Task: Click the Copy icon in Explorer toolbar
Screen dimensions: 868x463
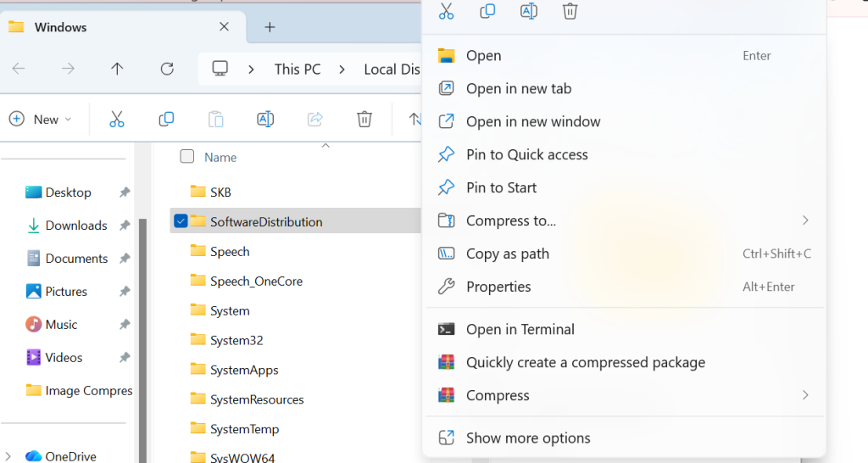Action: point(166,120)
